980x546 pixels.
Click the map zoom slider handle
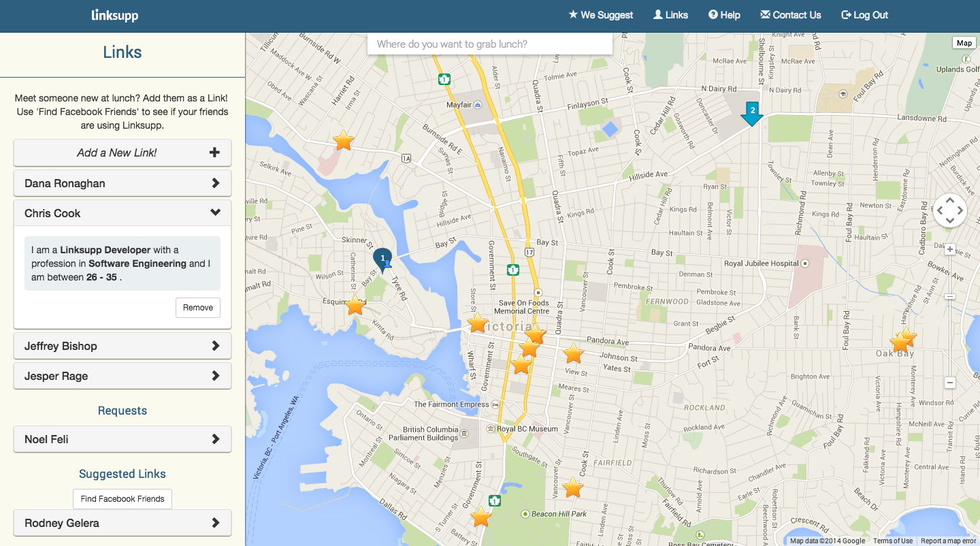point(950,297)
